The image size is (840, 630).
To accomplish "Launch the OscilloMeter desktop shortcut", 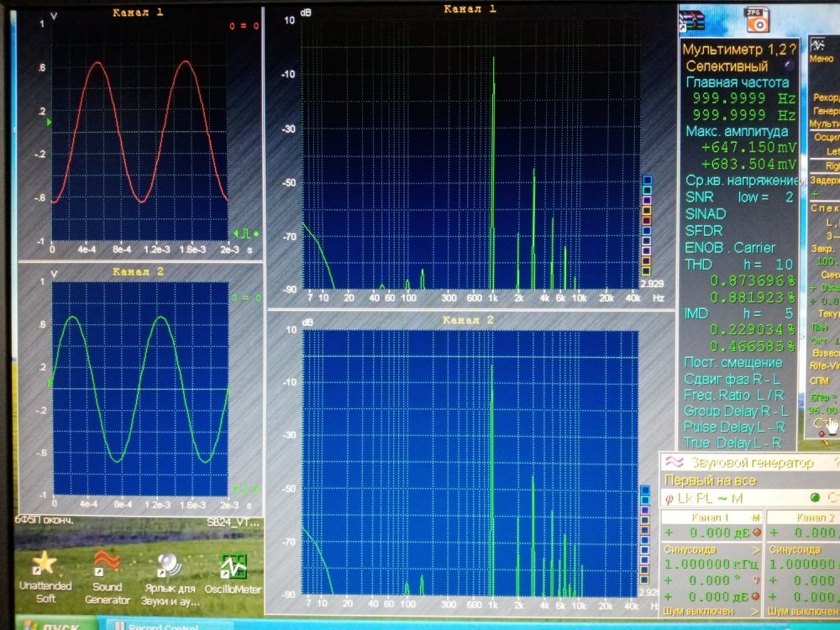I will coord(233,565).
